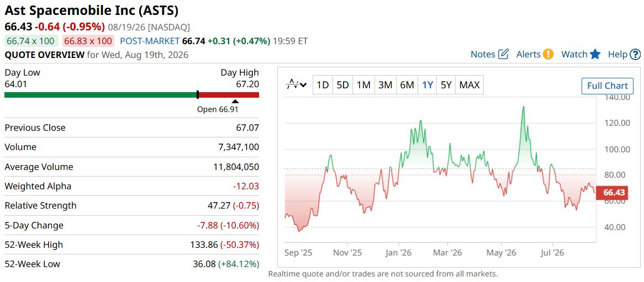The height and width of the screenshot is (282, 644).
Task: Click the orange Alerts exclamation icon
Action: 548,54
